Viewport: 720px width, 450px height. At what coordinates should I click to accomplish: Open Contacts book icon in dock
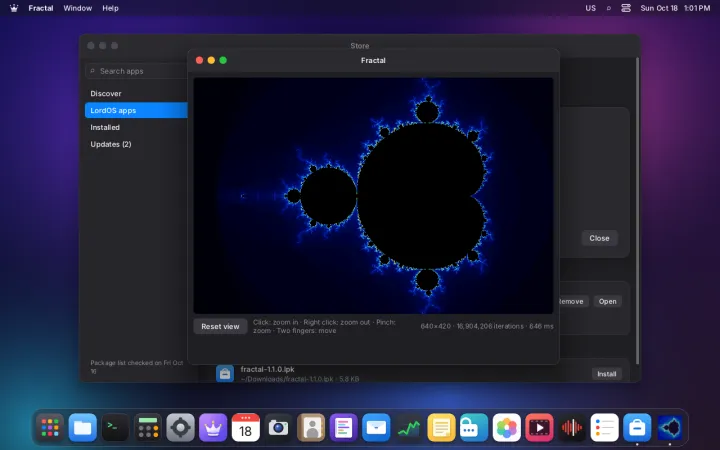coord(311,428)
